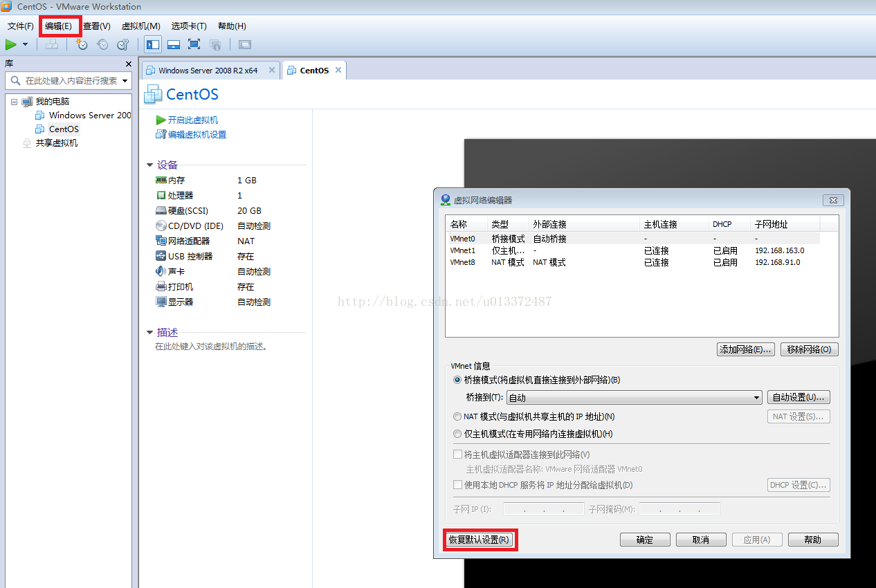Click the console view icon in toolbar

click(x=244, y=44)
